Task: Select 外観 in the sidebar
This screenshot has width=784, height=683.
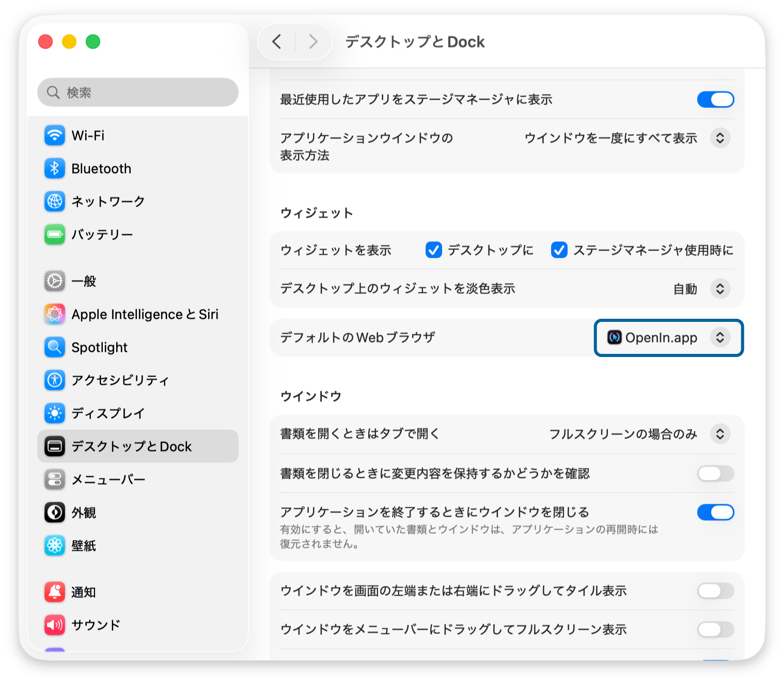Action: click(138, 513)
